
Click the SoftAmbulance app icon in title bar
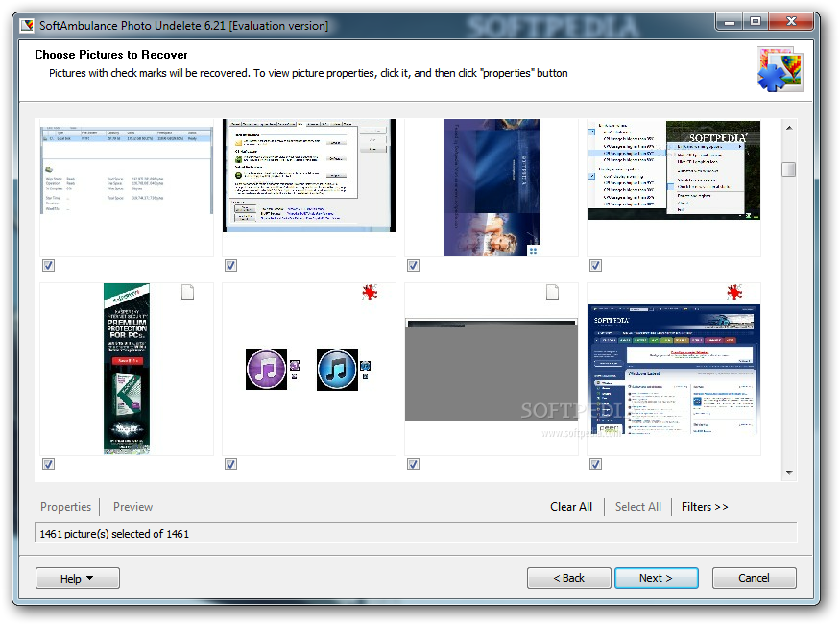pos(27,26)
